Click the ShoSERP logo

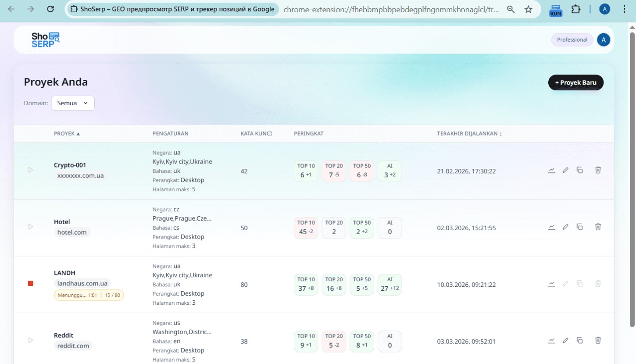tap(45, 40)
